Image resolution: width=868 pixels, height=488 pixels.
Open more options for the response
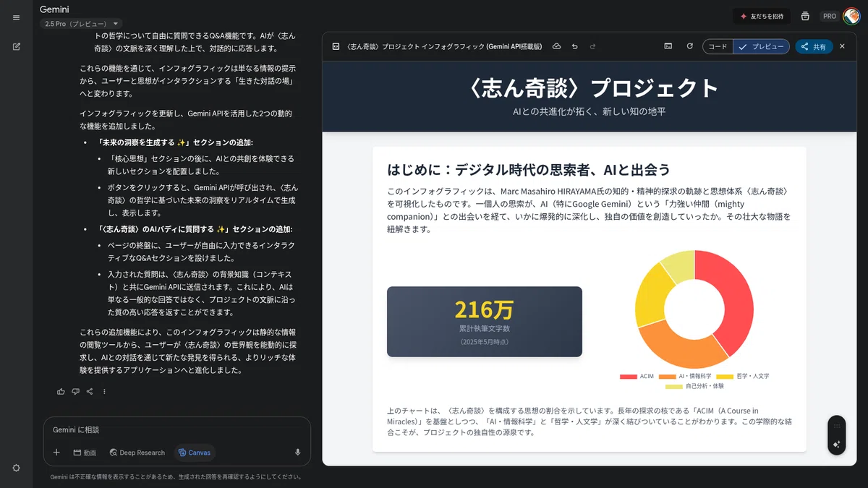click(x=104, y=391)
